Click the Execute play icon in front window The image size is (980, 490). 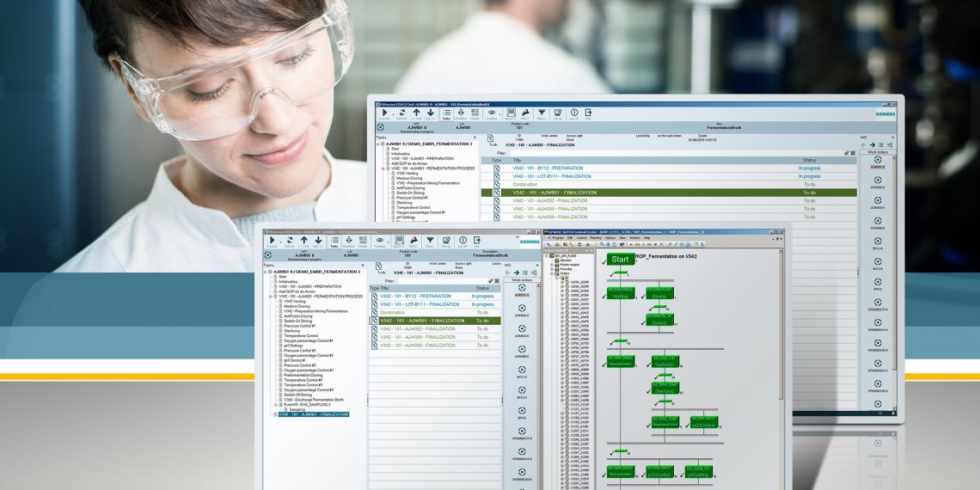pos(273,242)
